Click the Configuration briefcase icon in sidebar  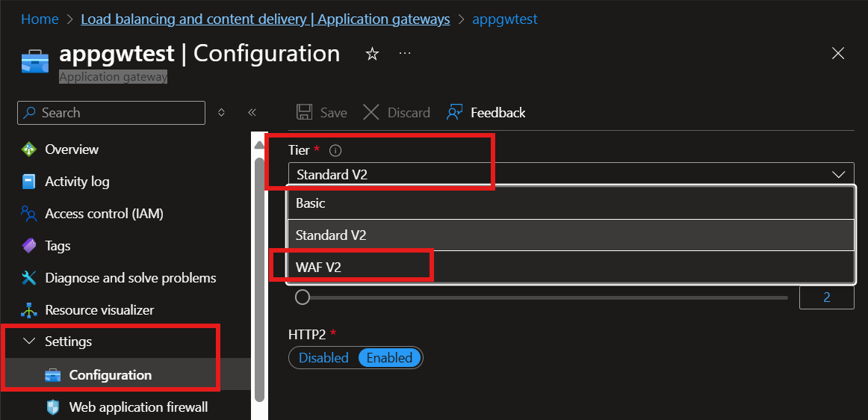coord(52,375)
